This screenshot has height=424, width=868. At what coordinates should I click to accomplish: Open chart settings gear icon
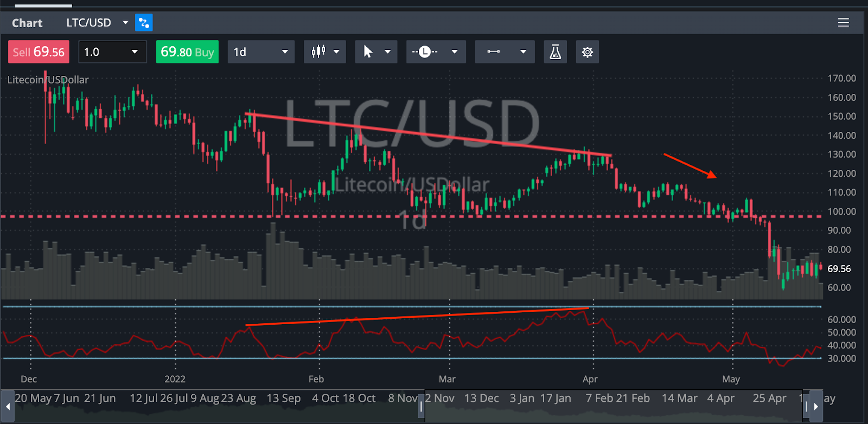588,52
